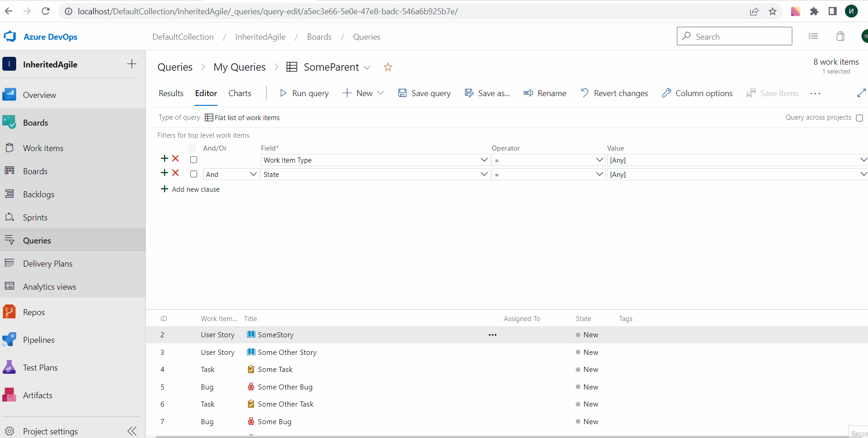The image size is (868, 438).
Task: Insert clause above Work Item Type row
Action: [164, 158]
